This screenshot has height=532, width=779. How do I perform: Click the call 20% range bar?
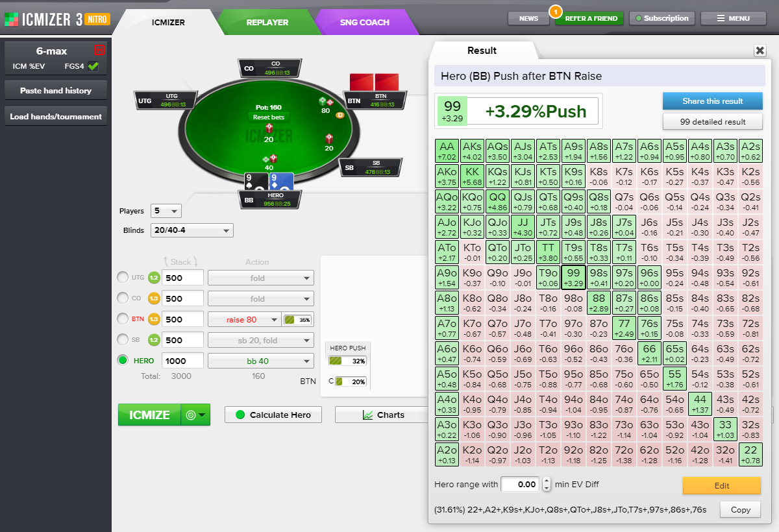click(351, 381)
